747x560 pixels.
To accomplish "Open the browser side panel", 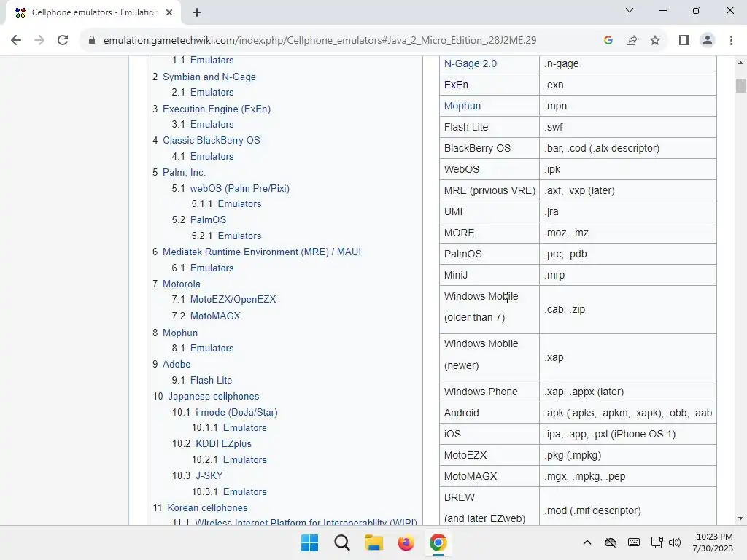I will click(x=684, y=41).
